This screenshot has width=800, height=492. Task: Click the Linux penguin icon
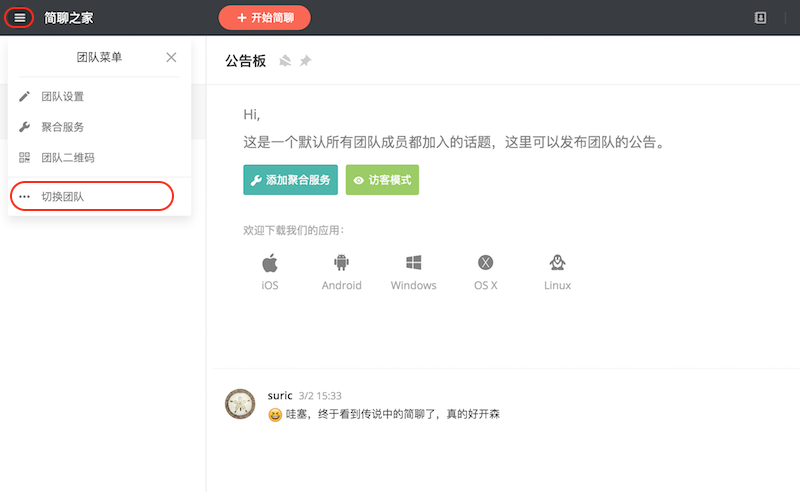point(557,264)
